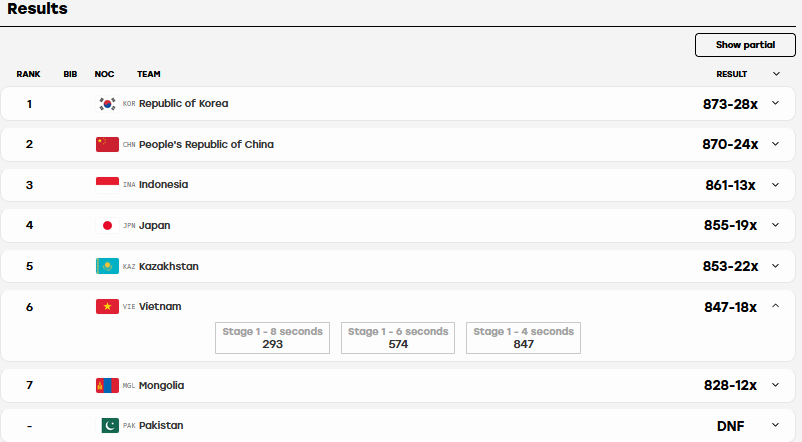Click the Kazakhstan team name
Image resolution: width=802 pixels, height=442 pixels.
coord(169,267)
